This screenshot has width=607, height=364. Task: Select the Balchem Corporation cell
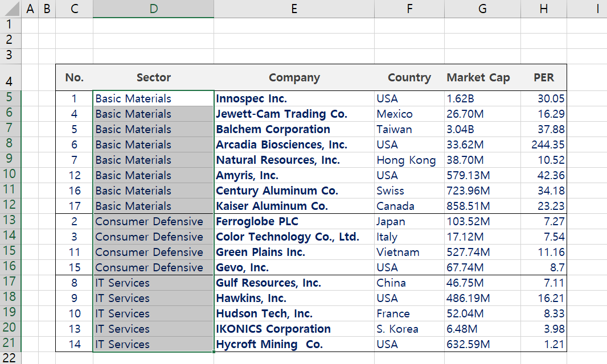pyautogui.click(x=294, y=129)
